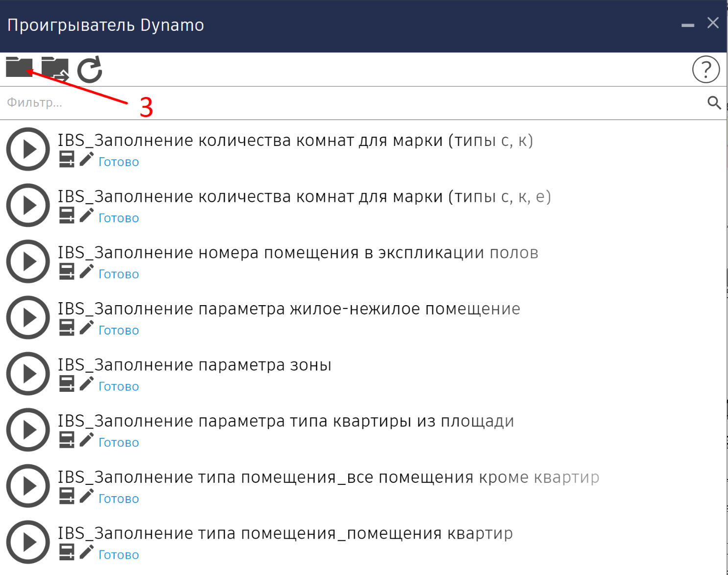Click Готово status under script (типы с, к, е)
The width and height of the screenshot is (728, 575).
(x=119, y=218)
